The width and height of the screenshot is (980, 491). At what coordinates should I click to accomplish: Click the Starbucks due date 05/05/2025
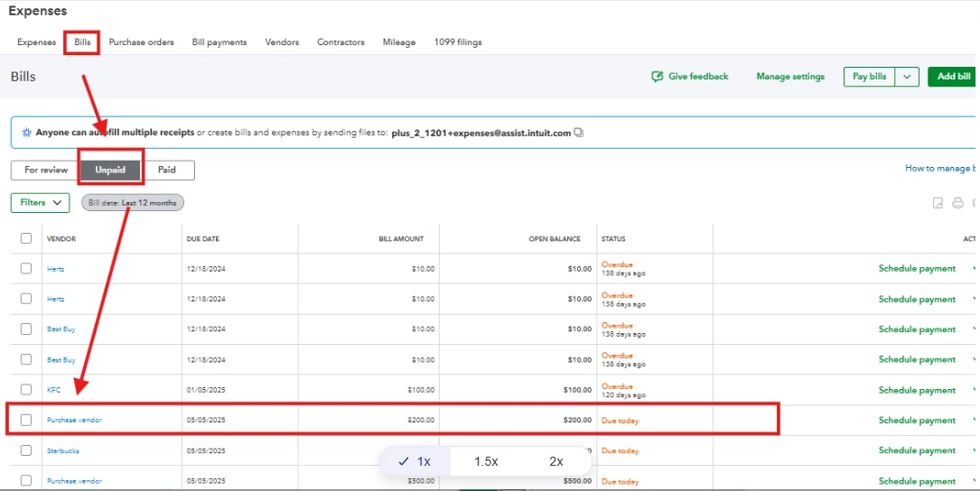[x=206, y=450]
